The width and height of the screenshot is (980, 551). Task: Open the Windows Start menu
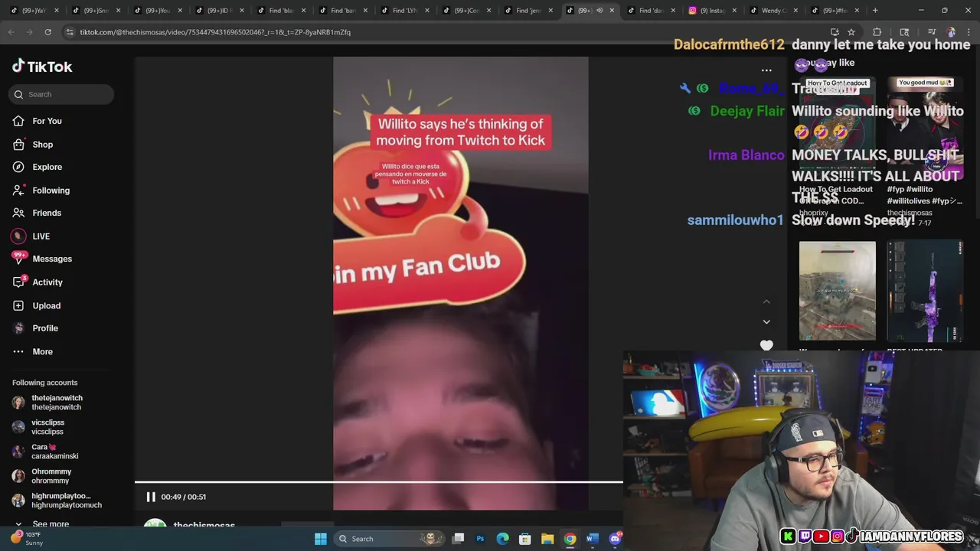click(321, 539)
